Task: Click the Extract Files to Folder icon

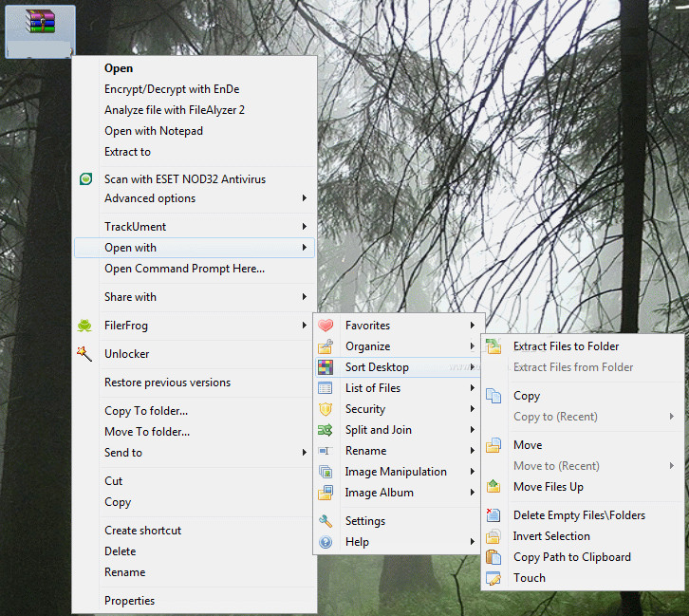Action: click(493, 346)
